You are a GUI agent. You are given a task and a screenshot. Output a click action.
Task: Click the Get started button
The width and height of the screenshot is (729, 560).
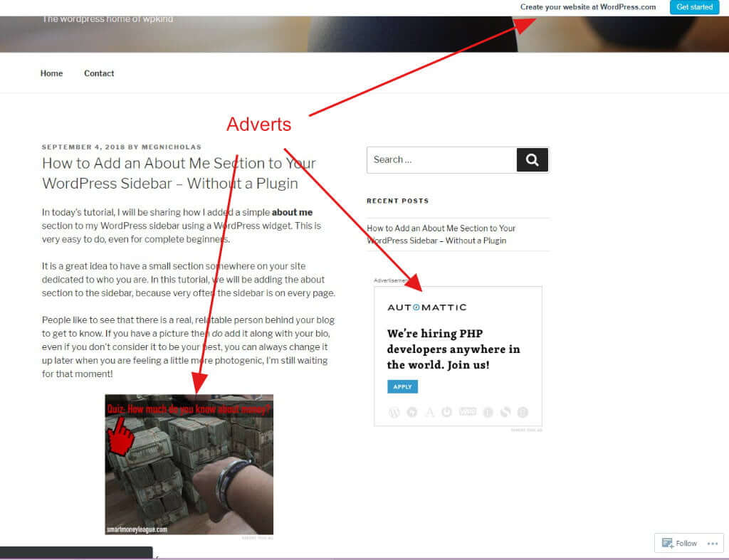coord(694,7)
